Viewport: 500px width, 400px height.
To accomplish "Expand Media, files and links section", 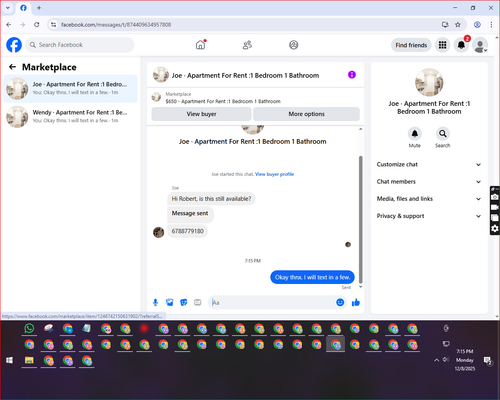I will (x=429, y=199).
